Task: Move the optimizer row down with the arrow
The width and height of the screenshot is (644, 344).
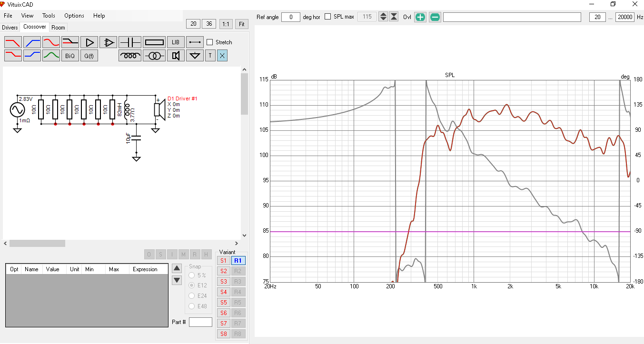Action: coord(177,280)
